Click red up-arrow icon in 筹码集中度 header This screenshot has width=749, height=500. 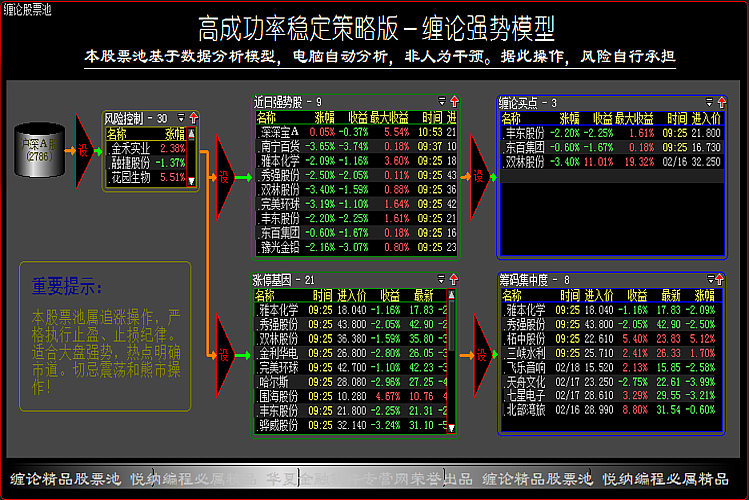click(720, 280)
